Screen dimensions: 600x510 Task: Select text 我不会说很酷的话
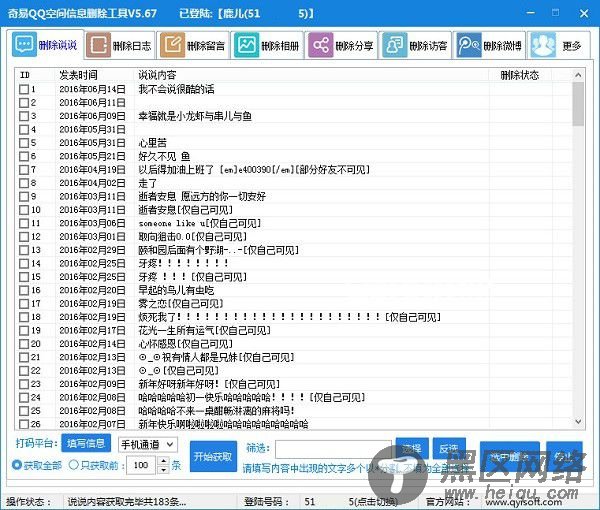pyautogui.click(x=176, y=89)
